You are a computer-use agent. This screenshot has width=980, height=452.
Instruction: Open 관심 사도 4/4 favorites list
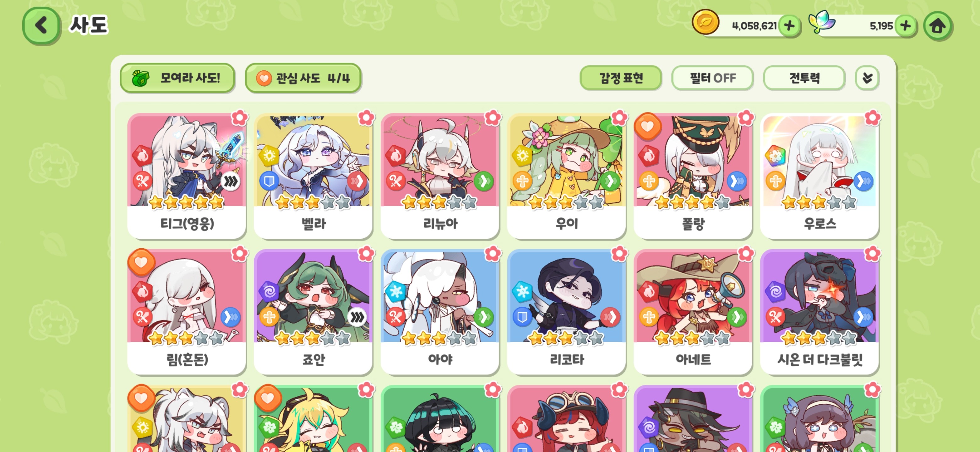point(303,78)
